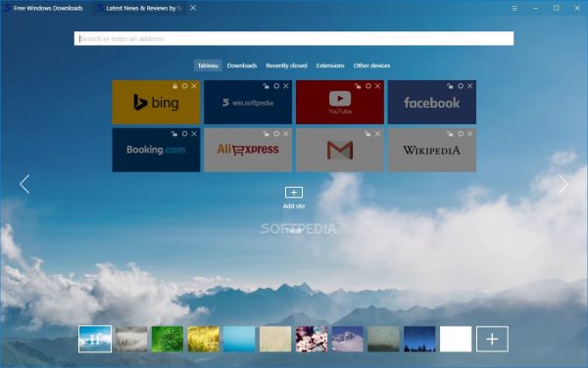Open settings gear on Booking.com tile
The width and height of the screenshot is (588, 368).
[184, 134]
